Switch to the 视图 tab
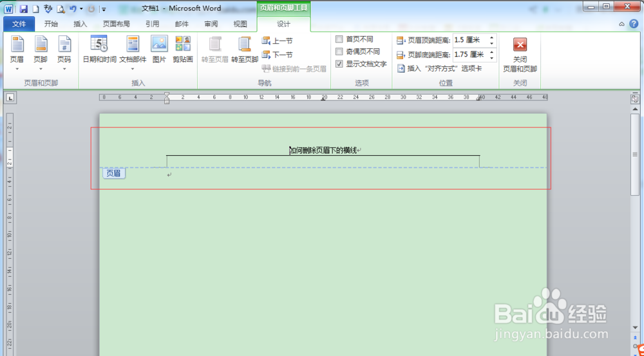This screenshot has height=356, width=644. point(240,24)
